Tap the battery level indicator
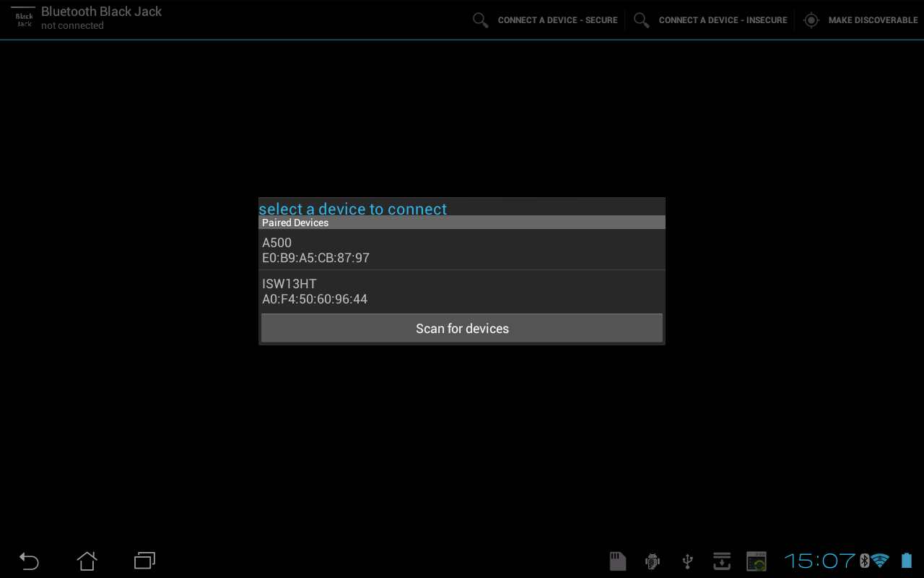This screenshot has width=924, height=578. tap(907, 561)
